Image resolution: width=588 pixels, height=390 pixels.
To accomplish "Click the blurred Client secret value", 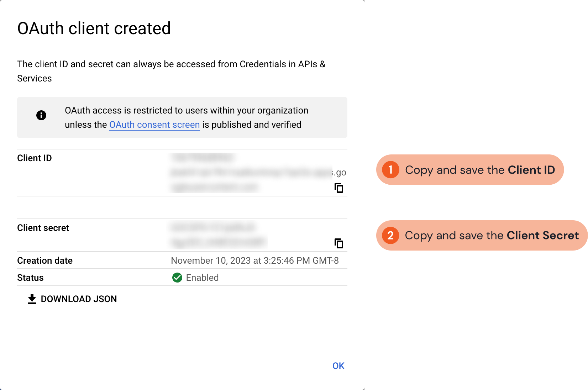I will click(219, 235).
